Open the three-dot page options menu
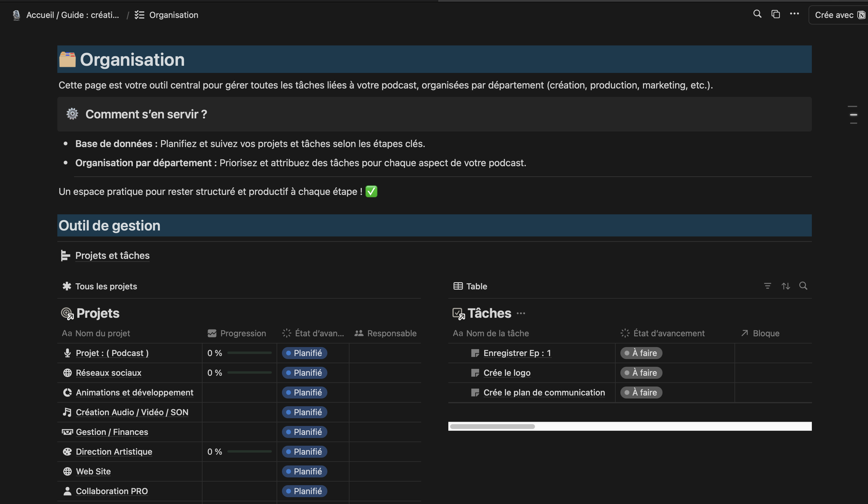The width and height of the screenshot is (868, 504). (794, 14)
